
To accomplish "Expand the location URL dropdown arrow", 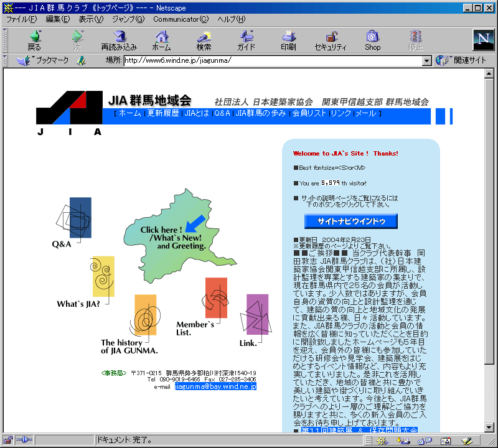I will 427,60.
